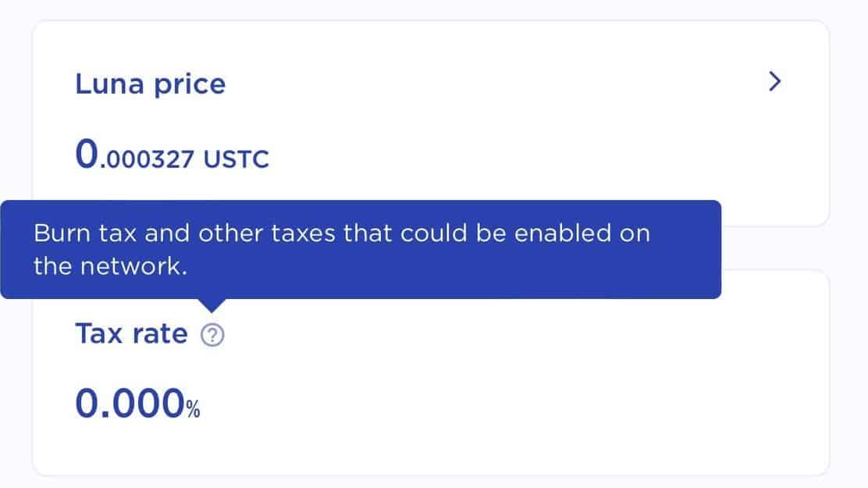Click the ".000327" decimal digits
Image resolution: width=868 pixels, height=488 pixels.
coord(147,160)
